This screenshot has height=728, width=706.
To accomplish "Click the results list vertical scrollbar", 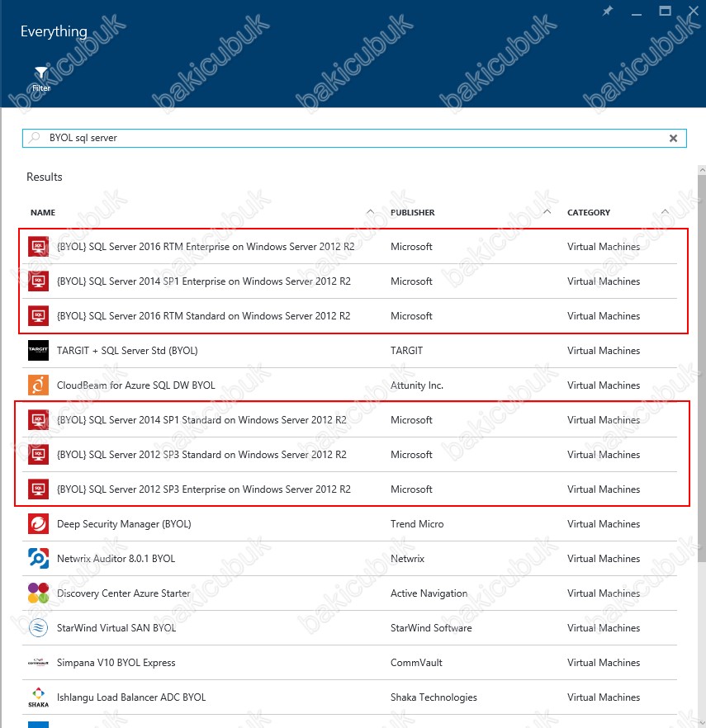I will [702, 369].
